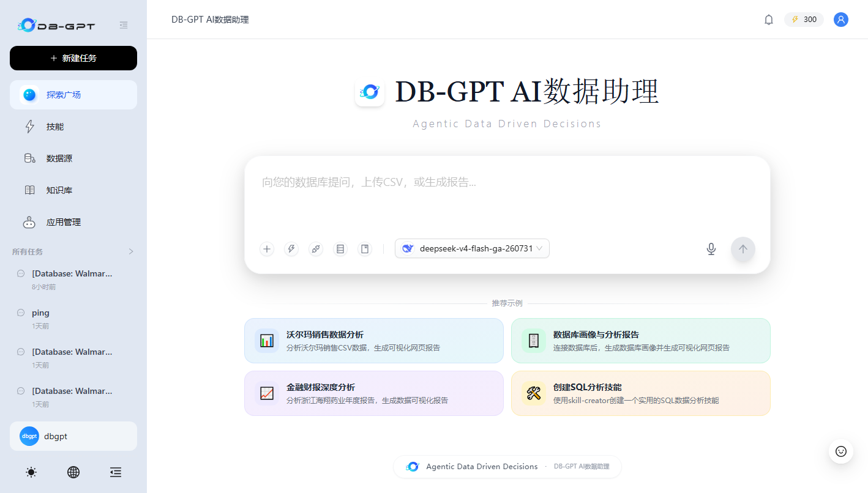868x493 pixels.
Task: Toggle light/dark theme with the sun icon
Action: pos(31,472)
